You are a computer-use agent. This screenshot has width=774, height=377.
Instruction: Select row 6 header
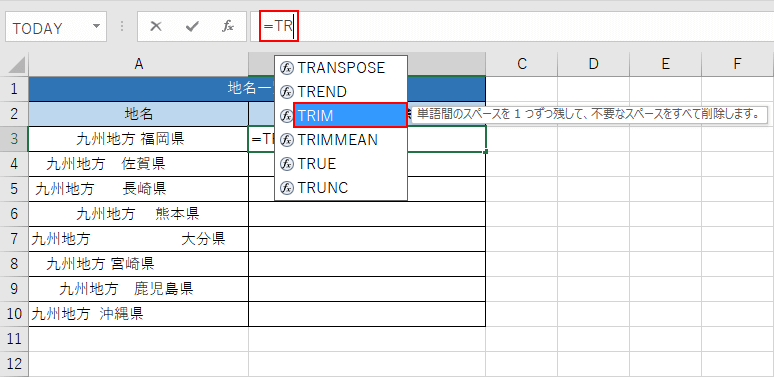pos(14,214)
